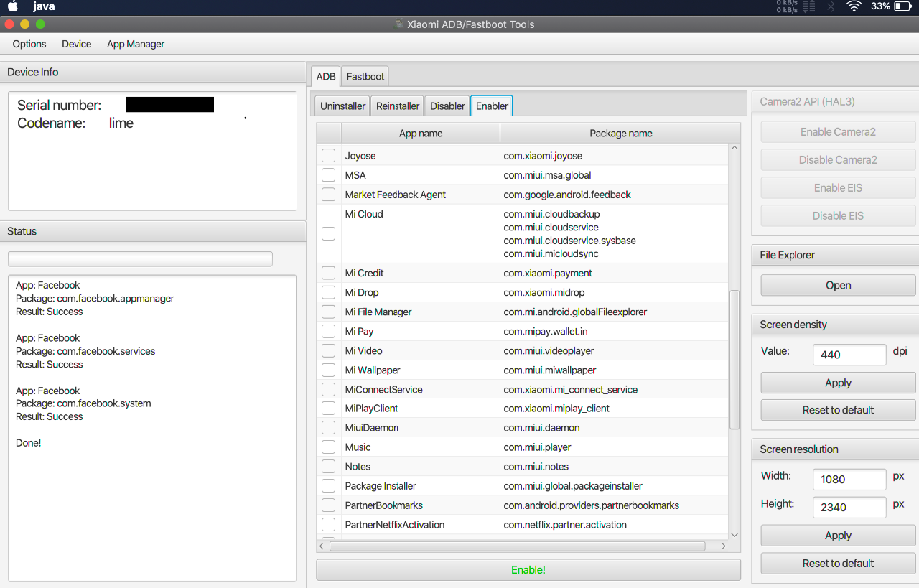Click Open in File Explorer

coord(838,285)
